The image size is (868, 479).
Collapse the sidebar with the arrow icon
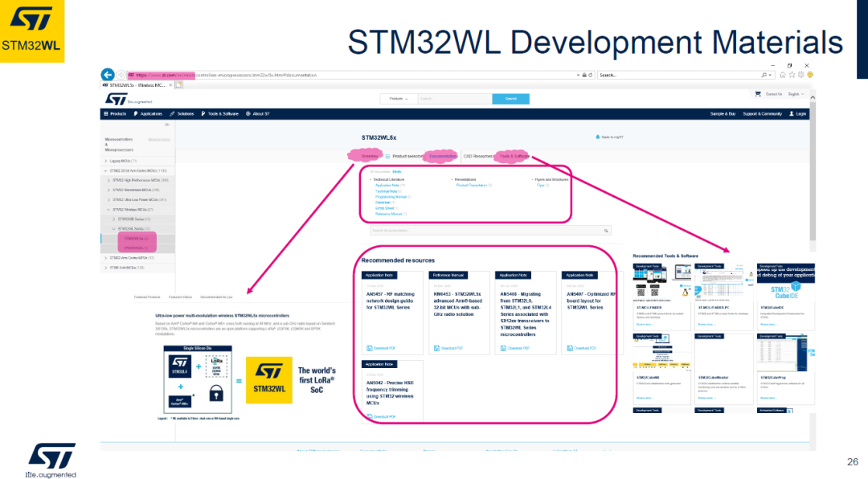(x=167, y=125)
